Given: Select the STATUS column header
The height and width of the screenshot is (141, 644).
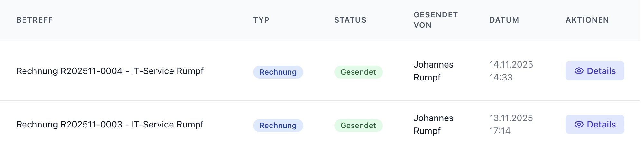Looking at the screenshot, I should coord(350,20).
